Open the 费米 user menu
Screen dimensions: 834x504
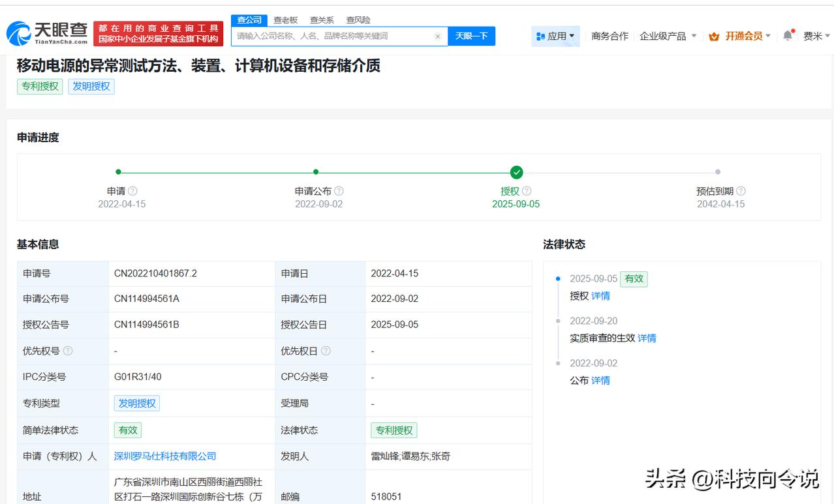tap(816, 37)
